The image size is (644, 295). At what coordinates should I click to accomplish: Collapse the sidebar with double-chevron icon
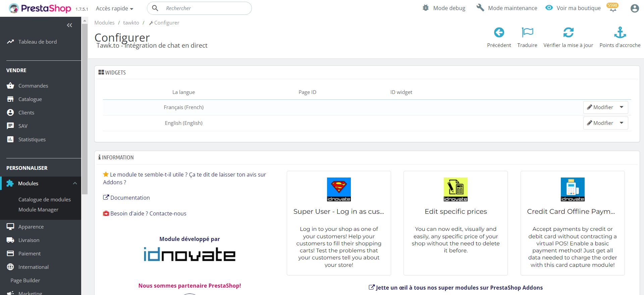(x=69, y=25)
